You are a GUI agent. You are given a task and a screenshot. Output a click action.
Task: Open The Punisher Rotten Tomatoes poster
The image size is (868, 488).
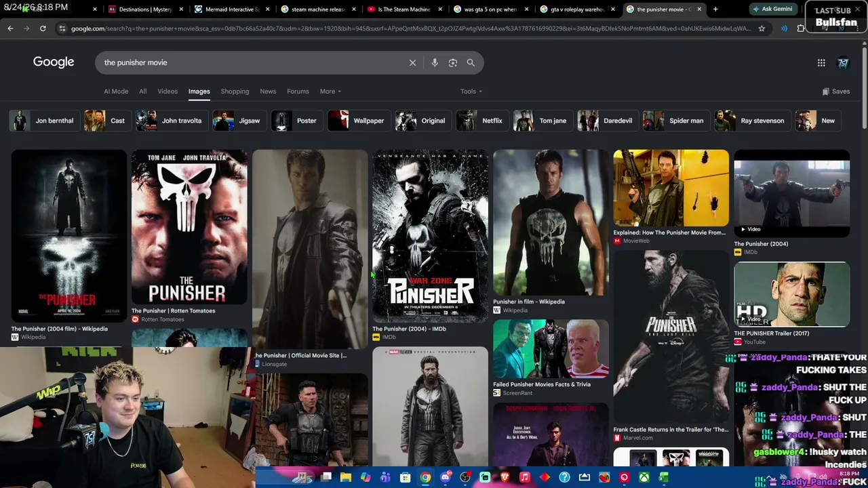189,227
